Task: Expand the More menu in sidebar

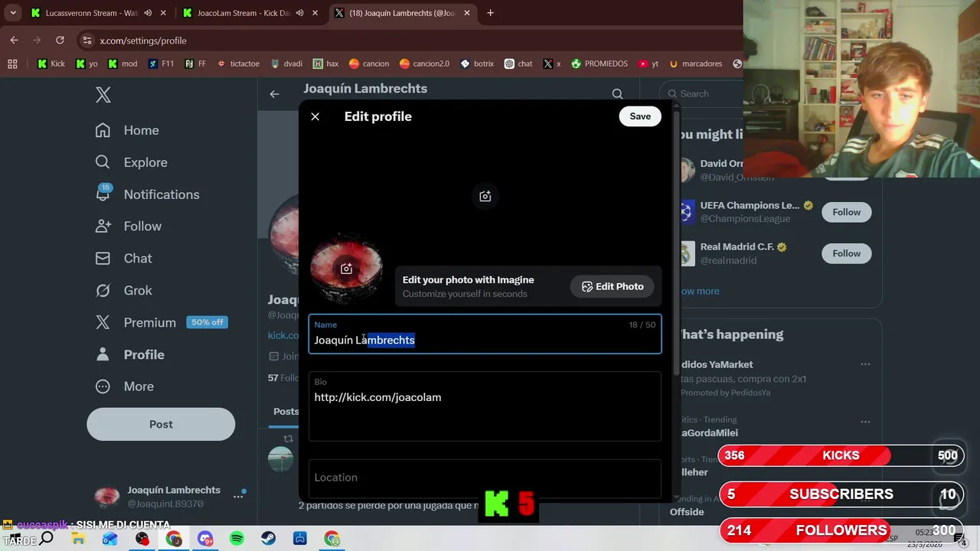Action: 124,386
